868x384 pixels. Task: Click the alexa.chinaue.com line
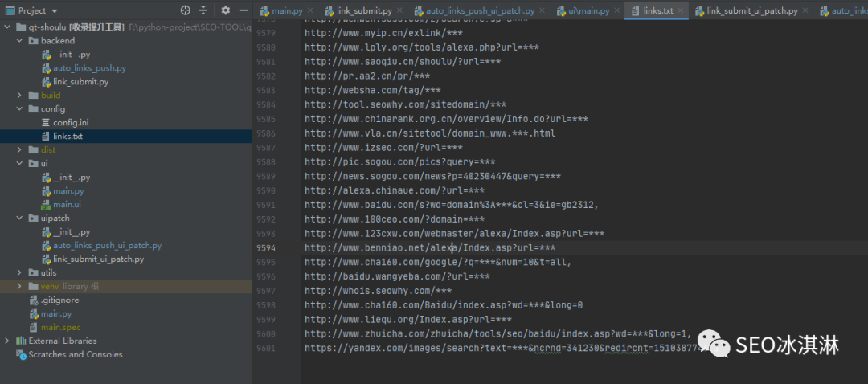pos(395,190)
